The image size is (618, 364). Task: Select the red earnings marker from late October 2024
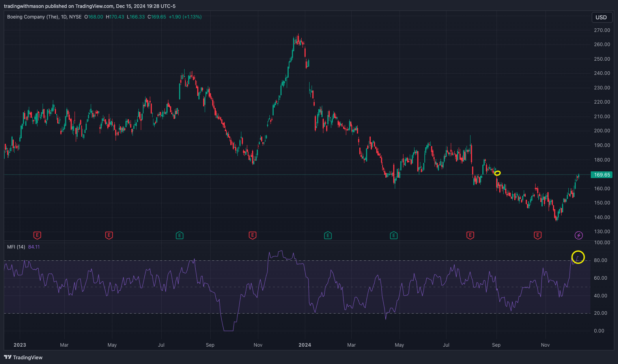[538, 235]
